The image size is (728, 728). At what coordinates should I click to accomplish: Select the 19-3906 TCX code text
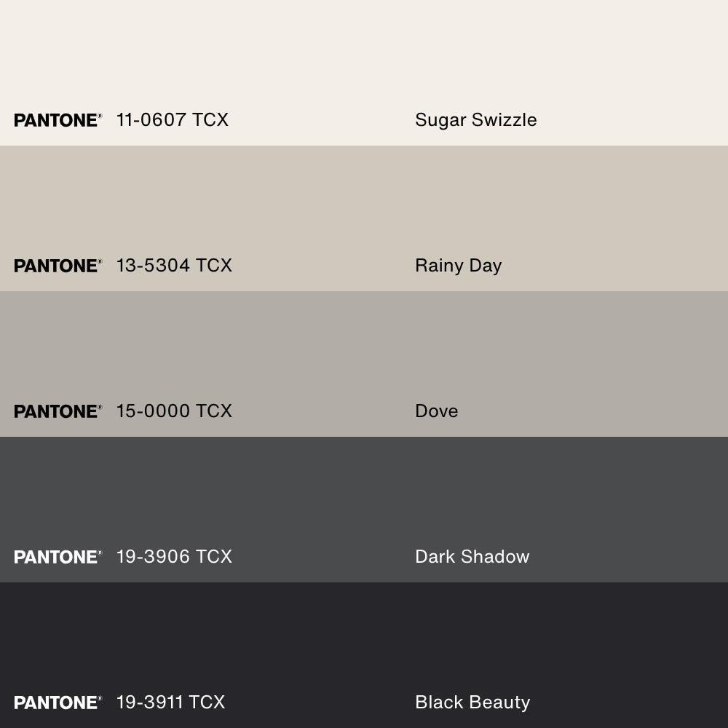pyautogui.click(x=174, y=557)
